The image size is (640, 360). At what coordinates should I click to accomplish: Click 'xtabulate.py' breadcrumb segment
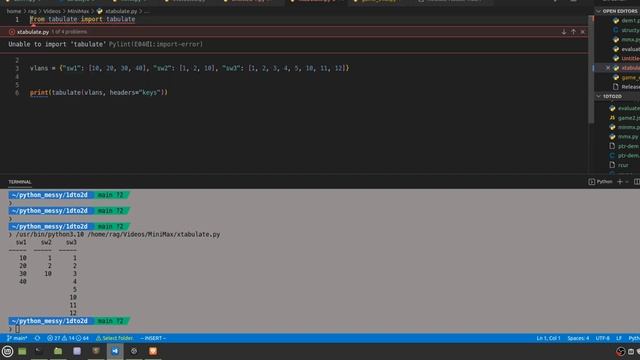121,11
